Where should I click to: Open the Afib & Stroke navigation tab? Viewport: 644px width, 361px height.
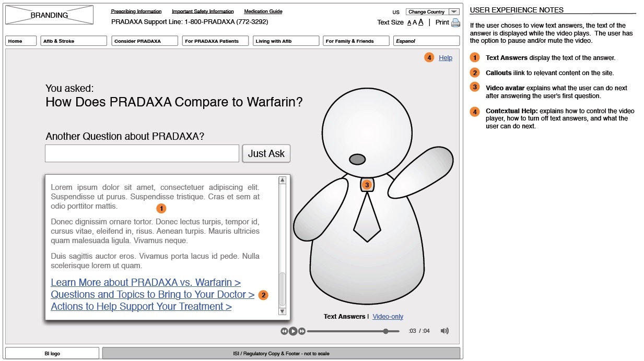(74, 41)
